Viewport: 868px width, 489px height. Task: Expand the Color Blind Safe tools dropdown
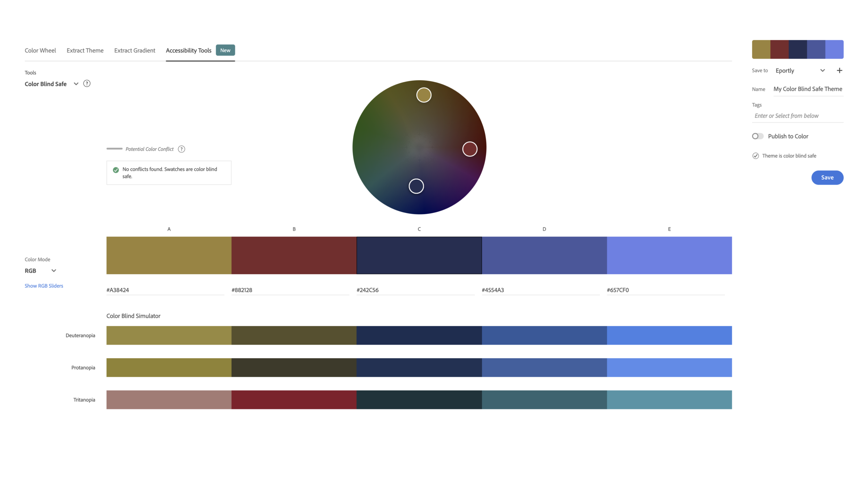pos(76,84)
